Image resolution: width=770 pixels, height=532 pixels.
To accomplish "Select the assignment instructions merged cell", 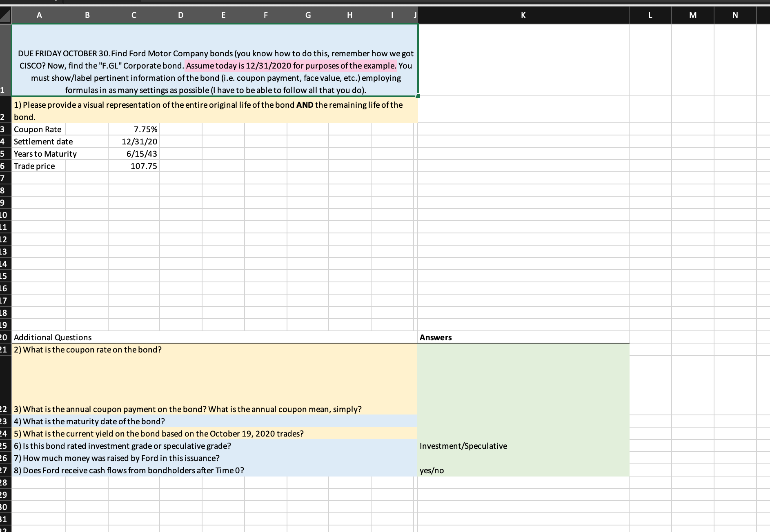I will pyautogui.click(x=215, y=60).
